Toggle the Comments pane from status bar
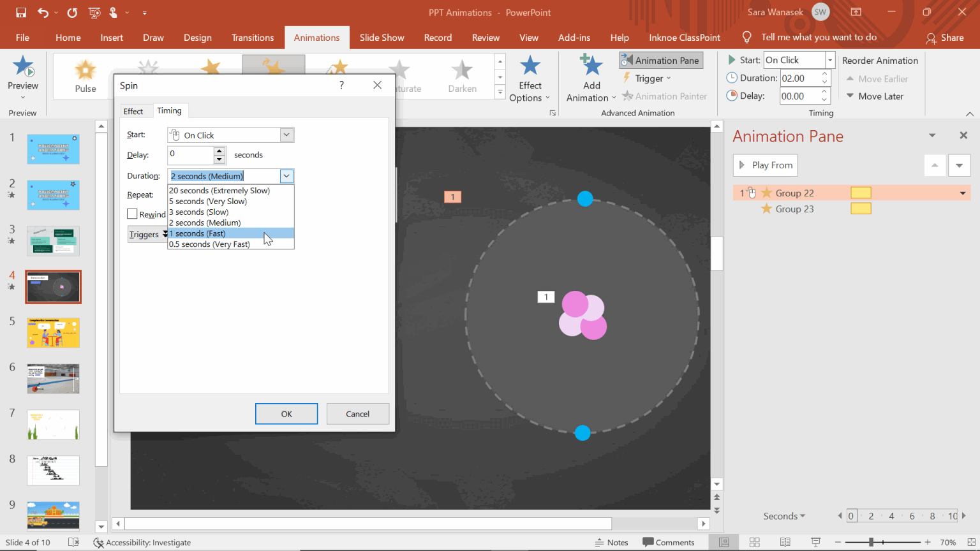The height and width of the screenshot is (551, 980). [x=669, y=542]
